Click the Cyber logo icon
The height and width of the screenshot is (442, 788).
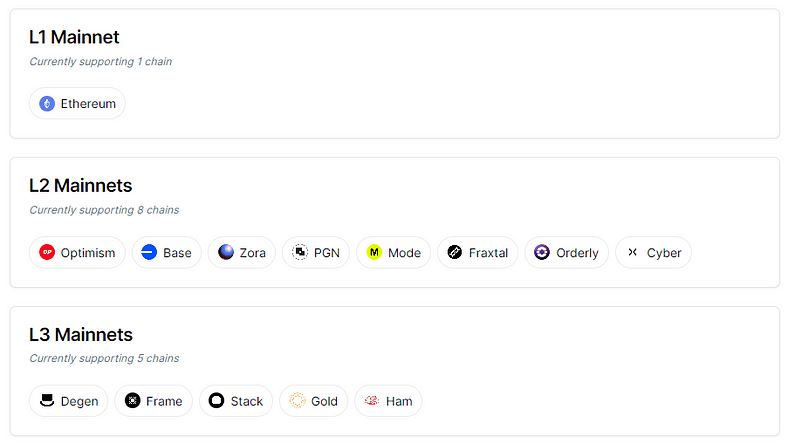[633, 252]
